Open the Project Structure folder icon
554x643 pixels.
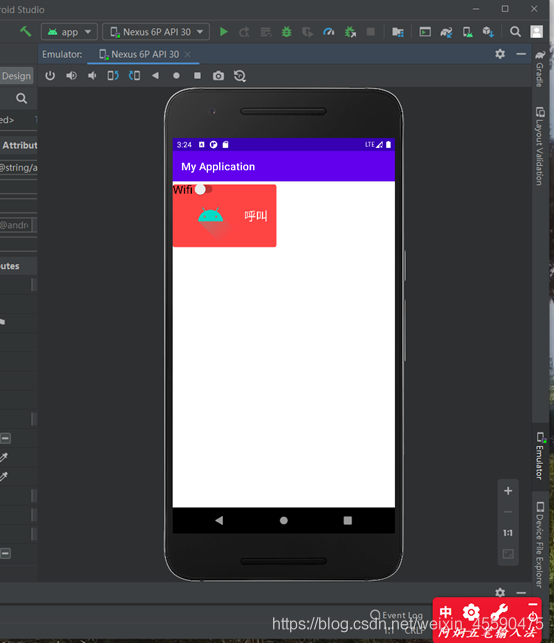pos(398,32)
